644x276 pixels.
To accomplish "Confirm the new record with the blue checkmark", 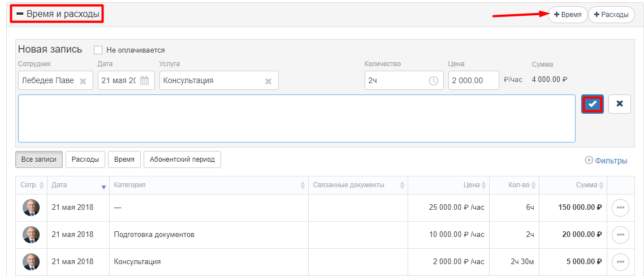I will click(592, 104).
